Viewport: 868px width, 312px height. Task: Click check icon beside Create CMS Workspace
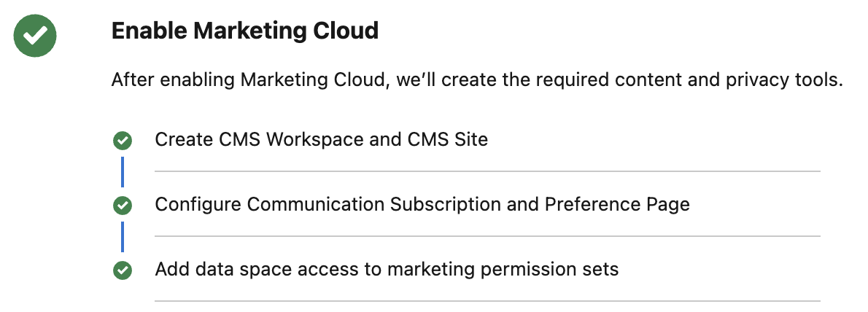coord(123,141)
